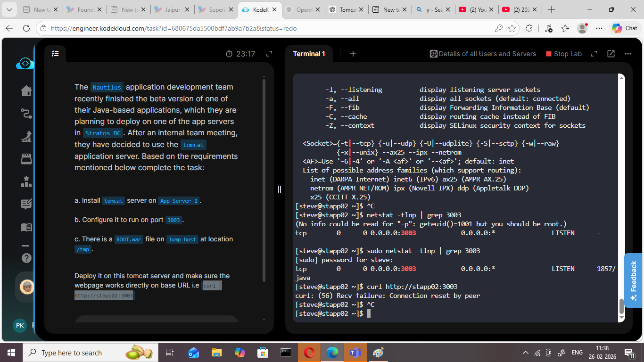This screenshot has width=644, height=362.
Task: Click the /tmp location code tag
Action: (83, 249)
